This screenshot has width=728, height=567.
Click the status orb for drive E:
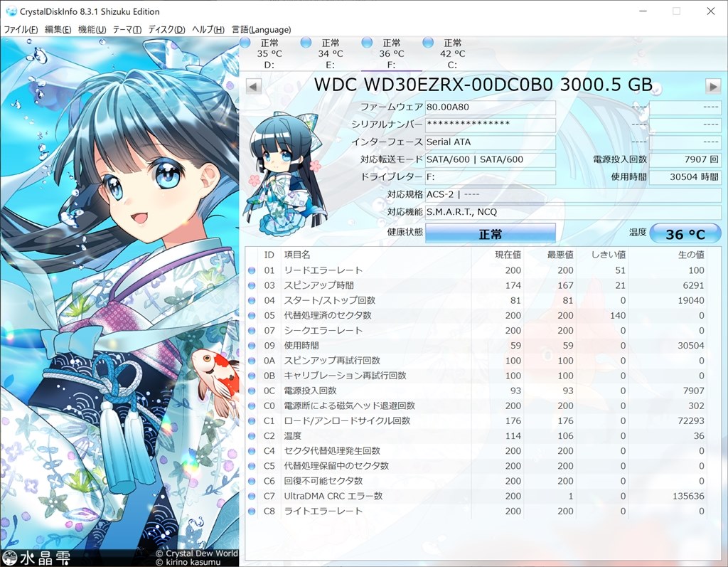[x=306, y=42]
